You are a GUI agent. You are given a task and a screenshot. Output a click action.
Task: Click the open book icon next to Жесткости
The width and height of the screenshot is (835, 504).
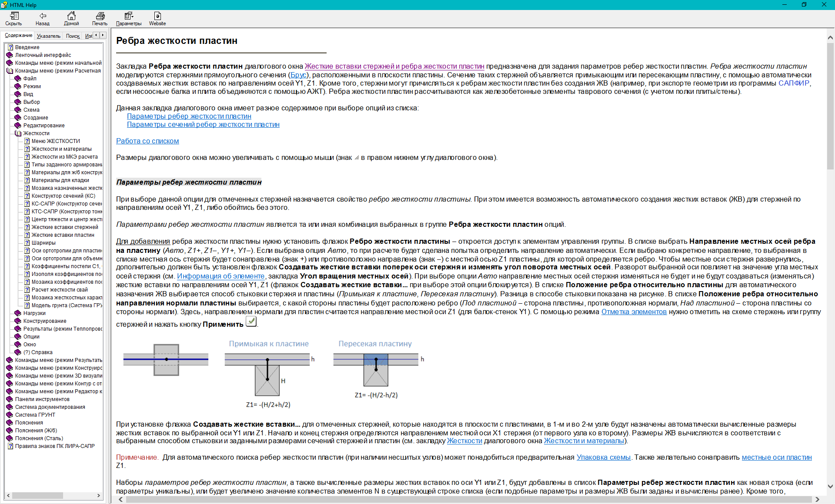[18, 133]
